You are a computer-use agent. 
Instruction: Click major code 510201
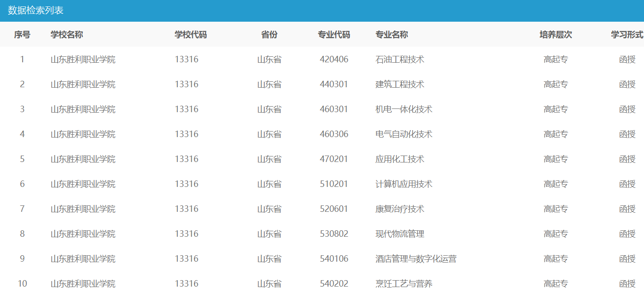coord(334,184)
